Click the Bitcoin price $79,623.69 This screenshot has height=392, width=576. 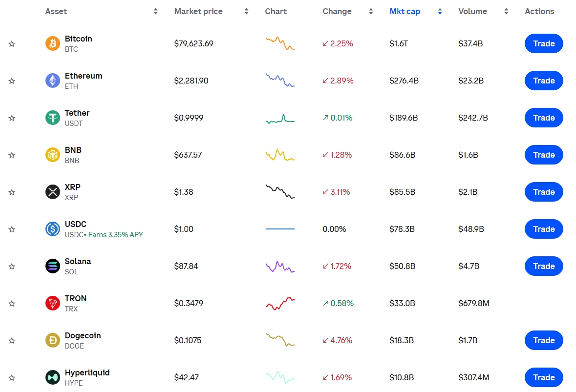(193, 43)
